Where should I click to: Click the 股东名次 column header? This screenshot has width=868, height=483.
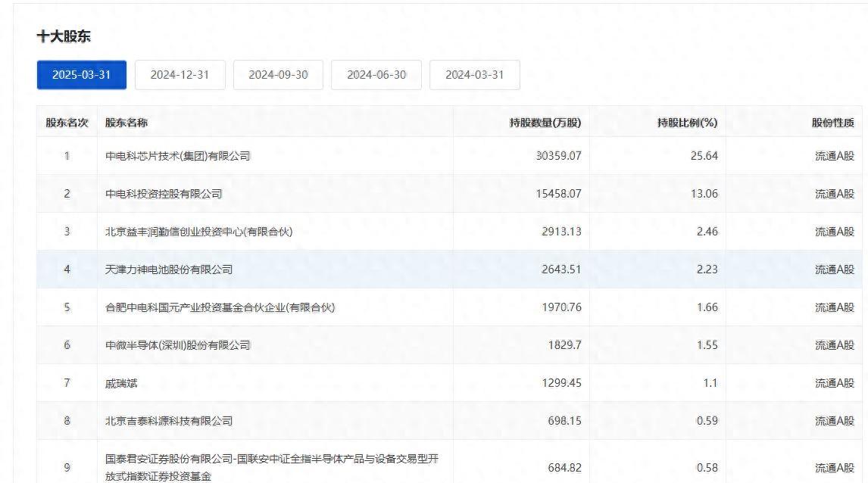(x=67, y=123)
